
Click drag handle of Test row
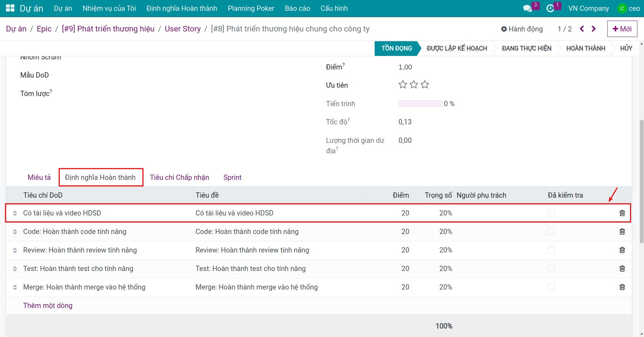pyautogui.click(x=15, y=269)
